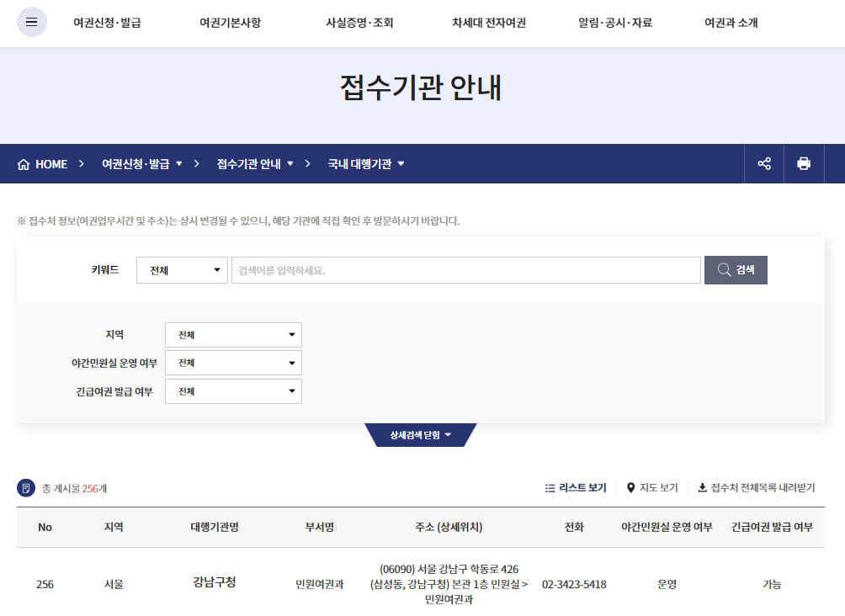Select the 차세대 전자여권 menu item
The width and height of the screenshot is (845, 616).
pyautogui.click(x=488, y=24)
